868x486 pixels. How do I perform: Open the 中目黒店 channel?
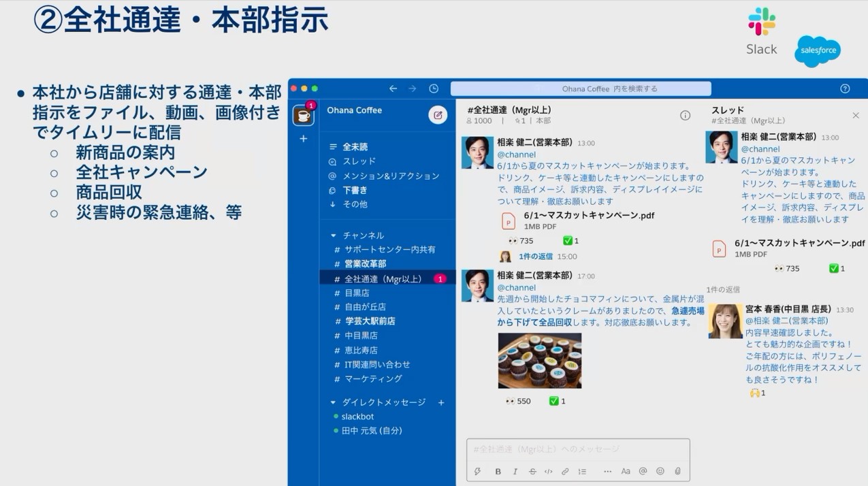point(361,336)
